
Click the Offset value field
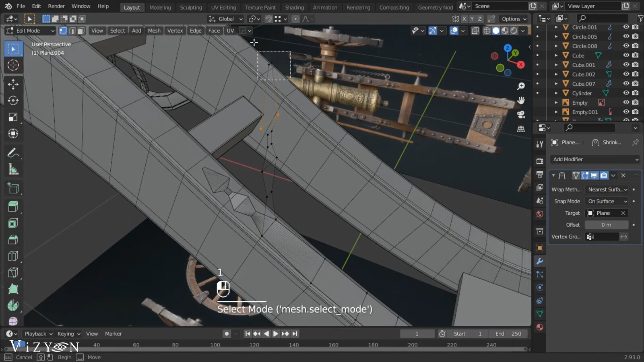pyautogui.click(x=607, y=225)
